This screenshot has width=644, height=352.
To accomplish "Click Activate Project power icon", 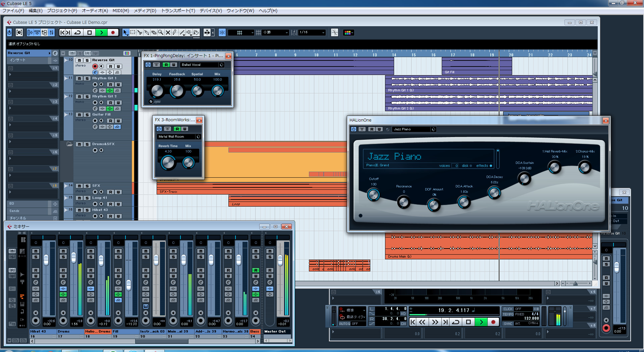I will [x=9, y=33].
